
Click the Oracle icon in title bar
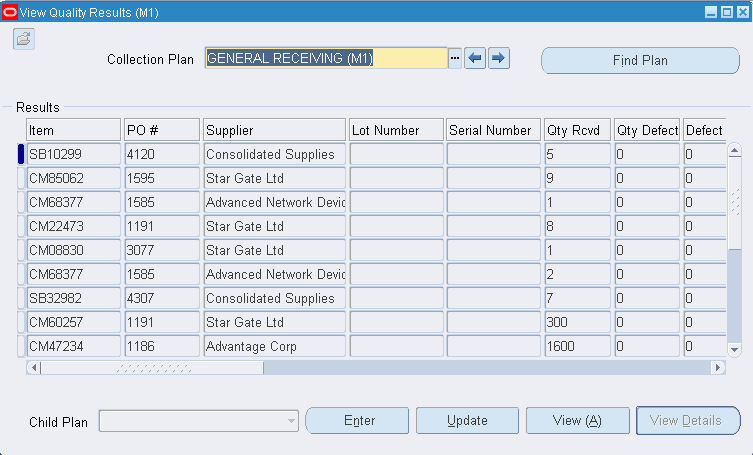point(10,12)
